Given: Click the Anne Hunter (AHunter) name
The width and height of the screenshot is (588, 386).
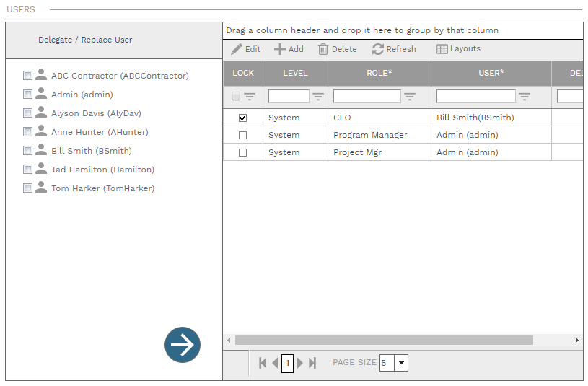Looking at the screenshot, I should click(100, 132).
